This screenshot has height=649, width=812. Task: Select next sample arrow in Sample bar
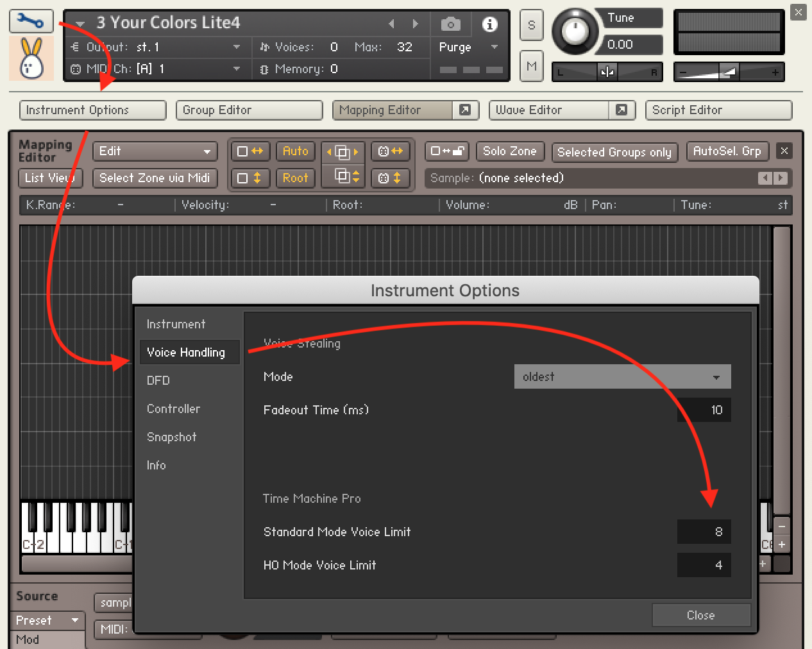pyautogui.click(x=780, y=178)
